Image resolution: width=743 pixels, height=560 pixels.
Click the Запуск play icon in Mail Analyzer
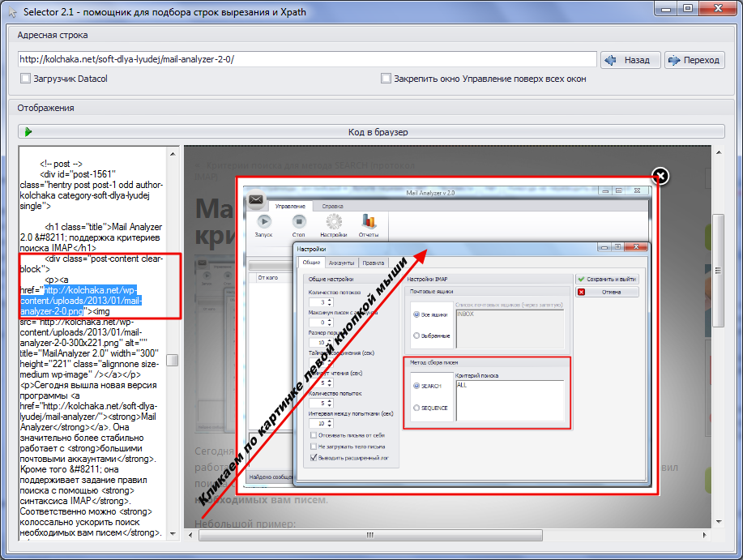tap(264, 221)
